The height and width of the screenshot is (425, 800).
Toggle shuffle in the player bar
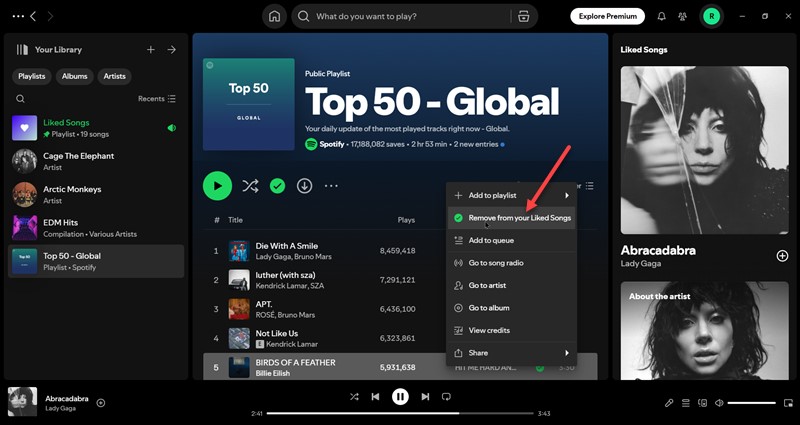pyautogui.click(x=354, y=396)
